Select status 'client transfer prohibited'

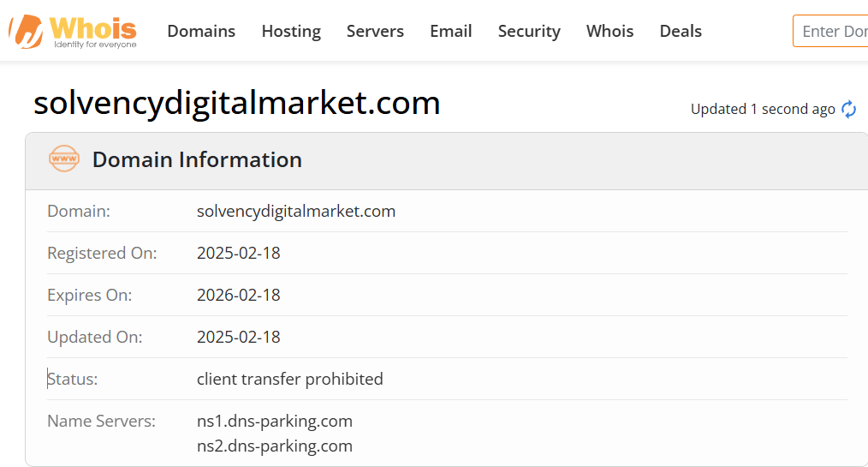[x=290, y=379]
